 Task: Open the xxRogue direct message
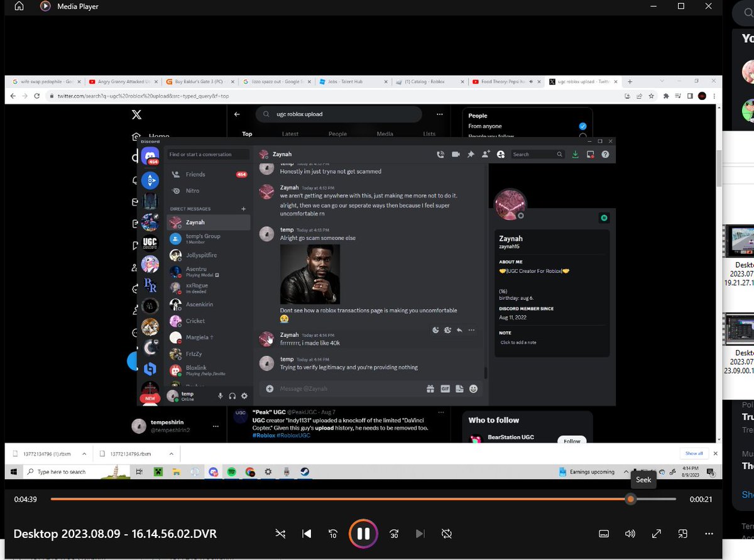(x=208, y=288)
